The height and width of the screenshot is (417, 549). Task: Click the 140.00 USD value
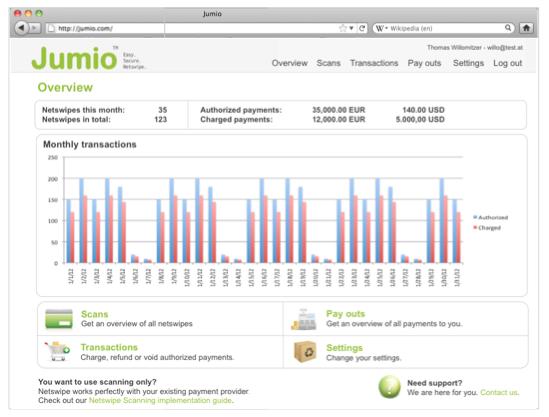click(x=423, y=110)
